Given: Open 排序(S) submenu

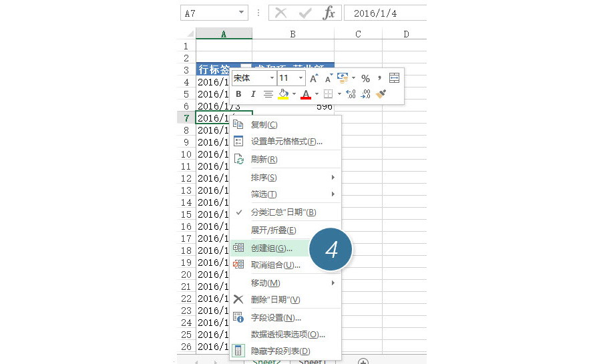Looking at the screenshot, I should click(286, 178).
